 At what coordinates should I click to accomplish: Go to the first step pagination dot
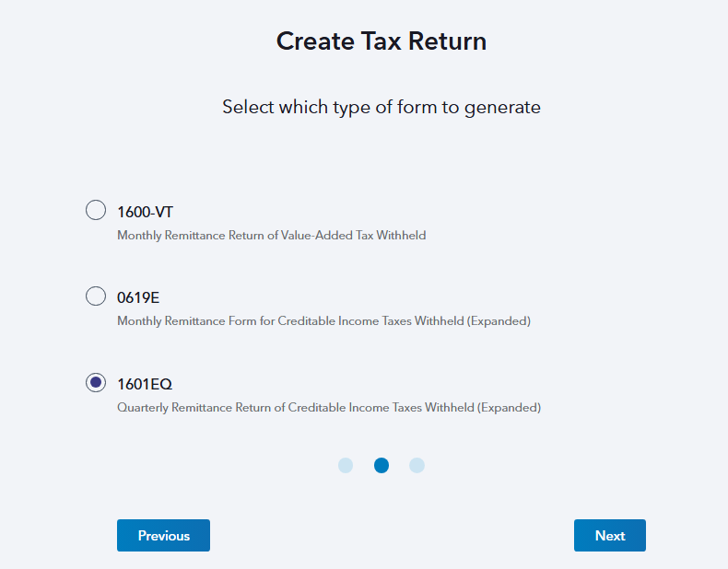pyautogui.click(x=346, y=466)
